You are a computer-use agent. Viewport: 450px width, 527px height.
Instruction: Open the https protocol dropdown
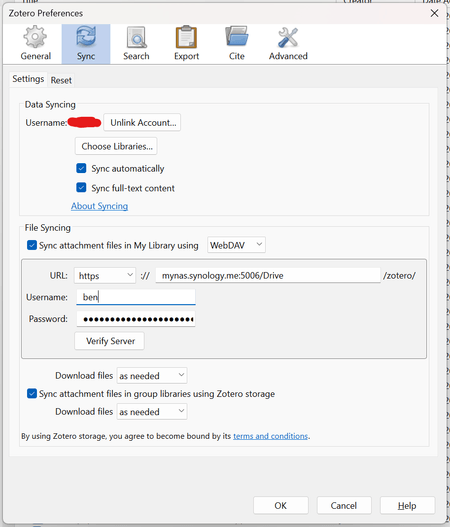[105, 276]
